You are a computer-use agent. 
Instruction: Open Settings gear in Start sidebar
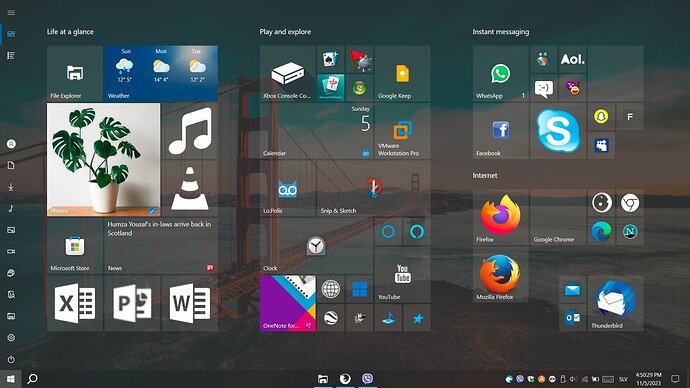point(11,338)
